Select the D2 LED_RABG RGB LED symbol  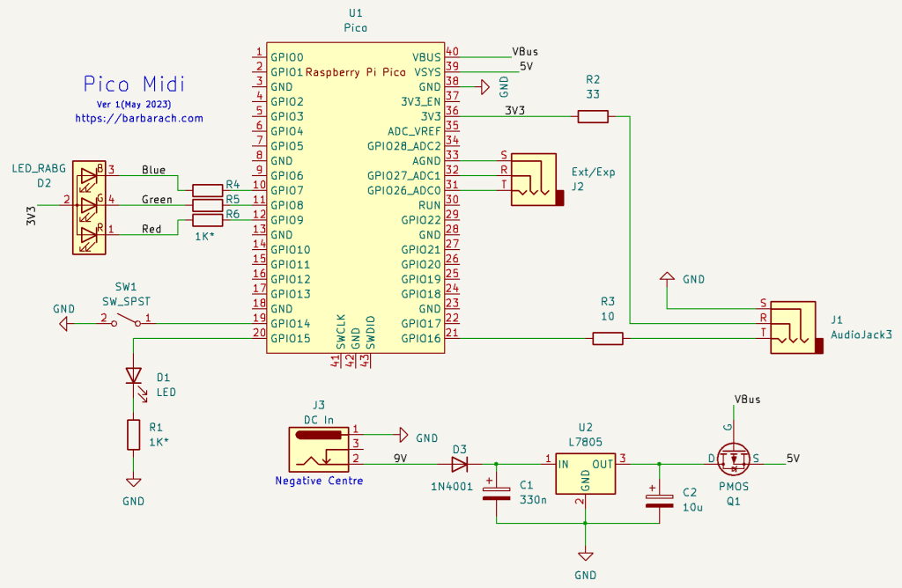tap(89, 208)
